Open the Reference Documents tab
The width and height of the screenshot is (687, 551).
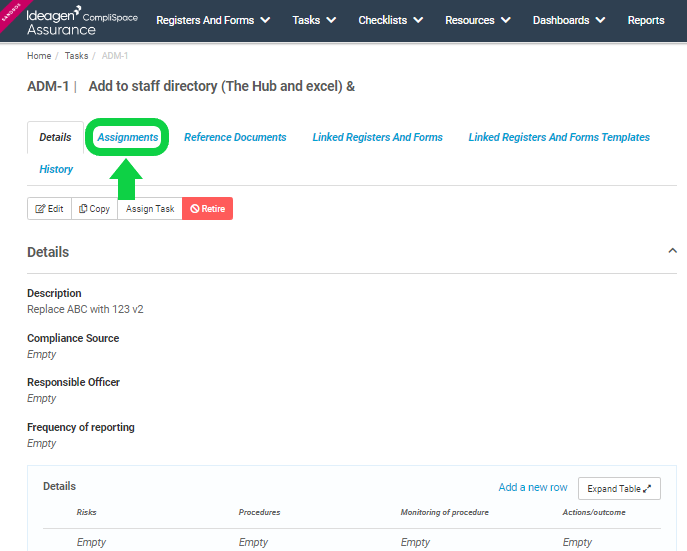235,137
